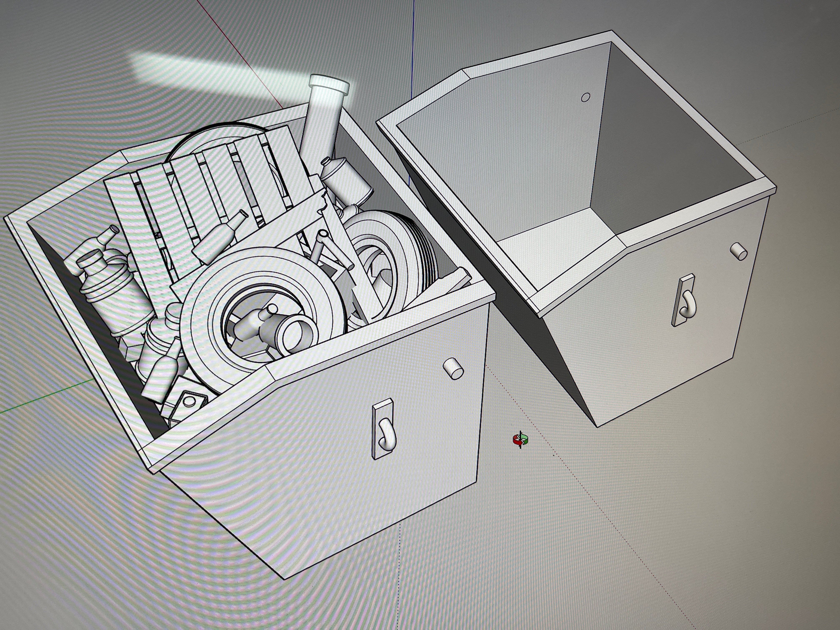Click the cylindrical peg on the empty crate
The height and width of the screenshot is (630, 840).
pos(739,251)
